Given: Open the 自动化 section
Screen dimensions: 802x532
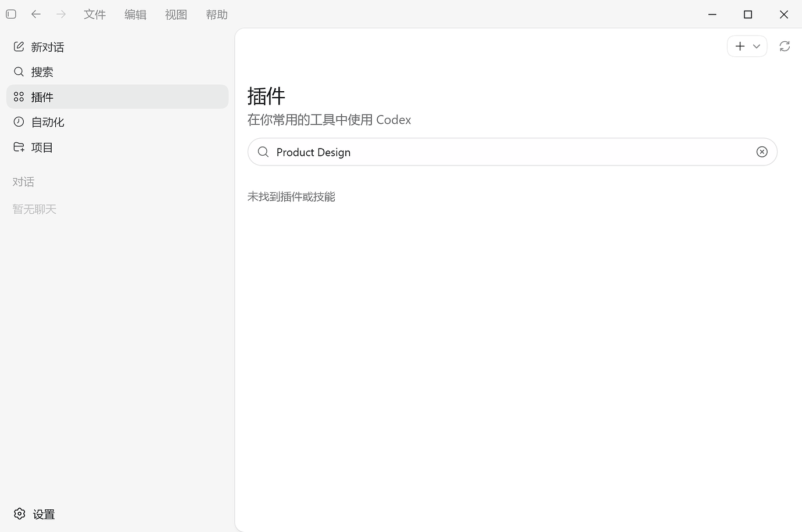Looking at the screenshot, I should tap(117, 122).
